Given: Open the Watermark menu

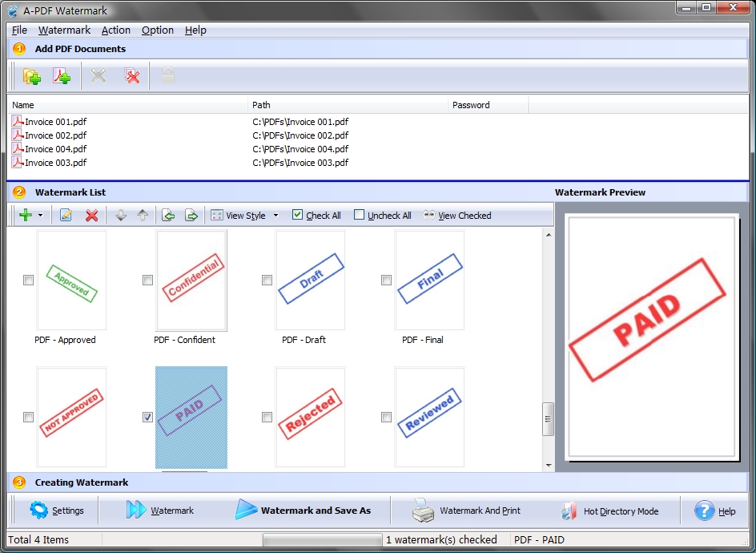Looking at the screenshot, I should (64, 30).
